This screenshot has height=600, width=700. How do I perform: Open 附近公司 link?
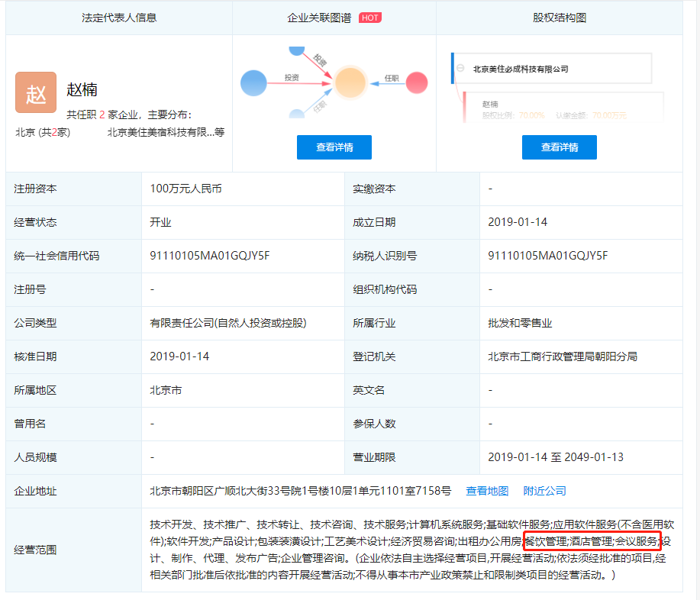click(x=544, y=491)
